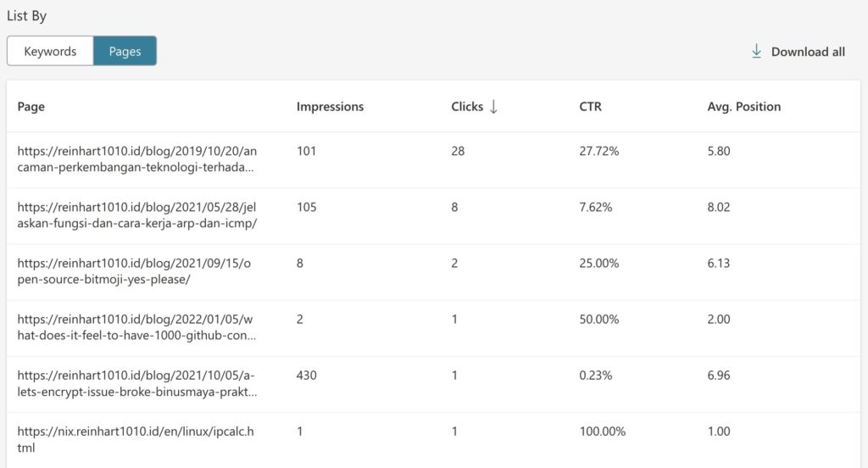The width and height of the screenshot is (868, 468).
Task: Open the 1000-github-con page link
Action: [136, 327]
